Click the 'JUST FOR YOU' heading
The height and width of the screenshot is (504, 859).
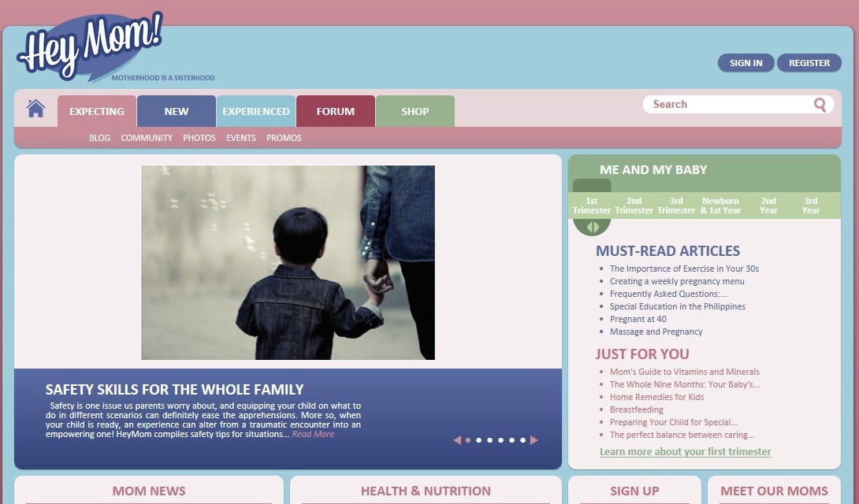(x=642, y=354)
